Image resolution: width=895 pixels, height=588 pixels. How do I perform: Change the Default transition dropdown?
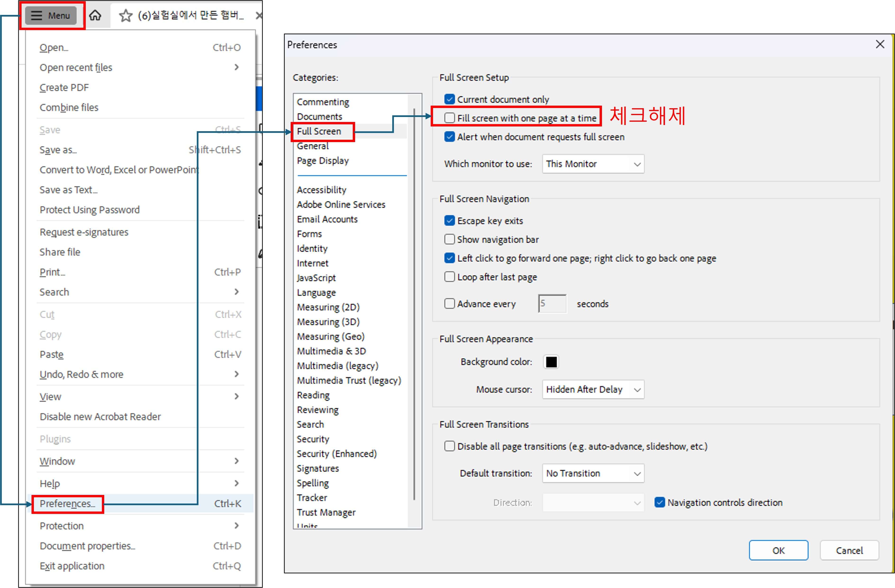[593, 473]
